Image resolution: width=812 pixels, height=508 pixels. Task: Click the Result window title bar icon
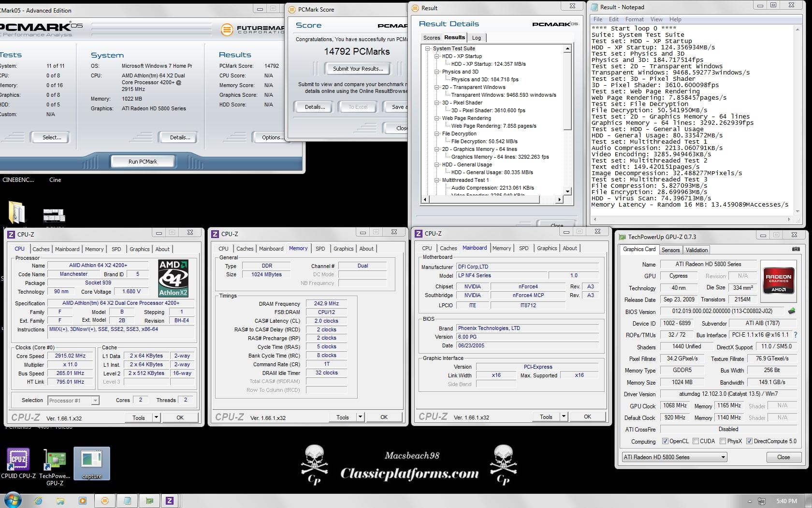415,8
